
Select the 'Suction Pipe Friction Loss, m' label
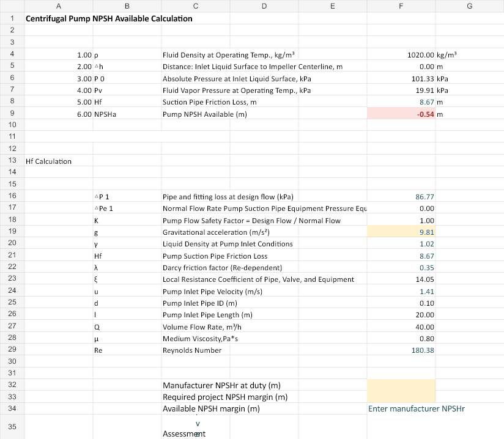[210, 102]
